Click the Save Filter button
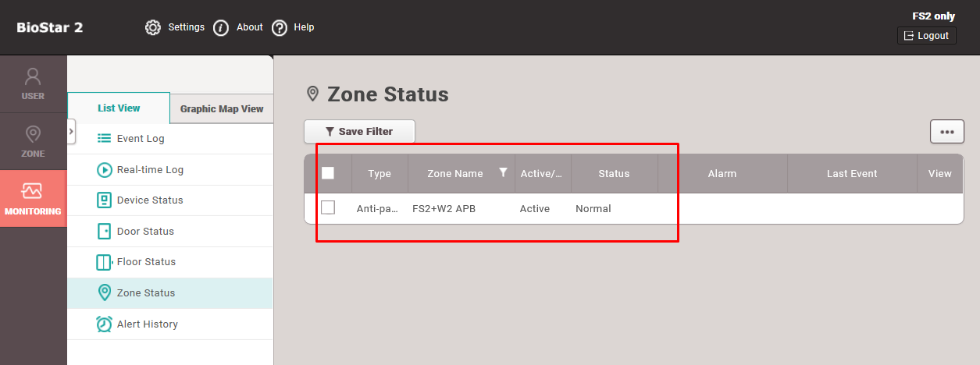980x365 pixels. [x=359, y=132]
